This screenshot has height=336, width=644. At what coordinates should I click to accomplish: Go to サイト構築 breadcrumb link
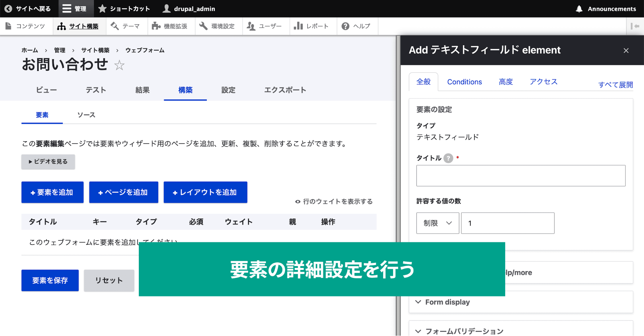tap(95, 50)
